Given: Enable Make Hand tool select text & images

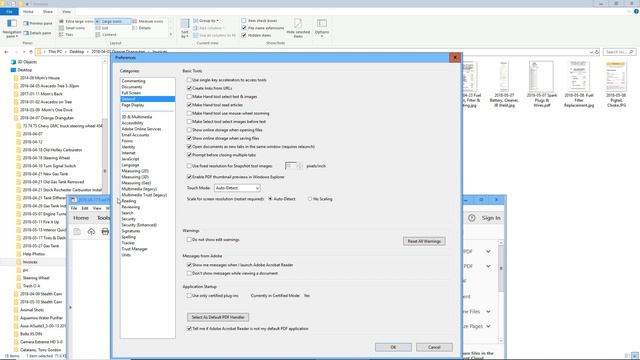Looking at the screenshot, I should [189, 97].
